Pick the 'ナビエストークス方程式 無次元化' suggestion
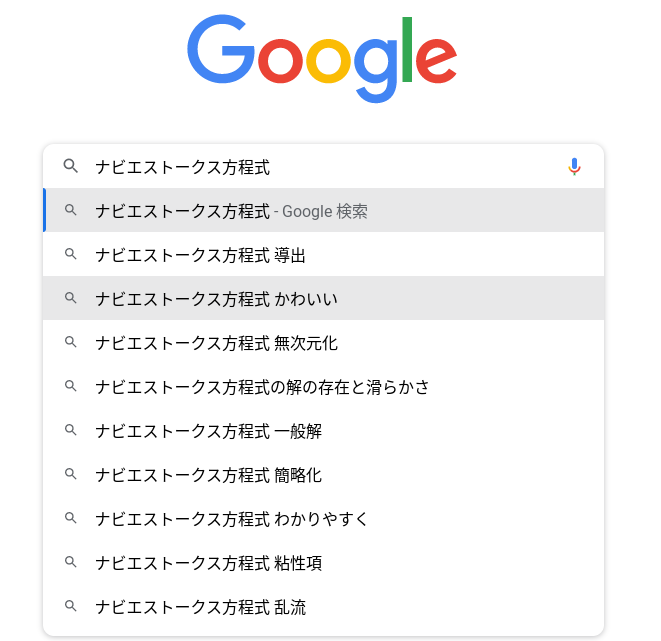The height and width of the screenshot is (641, 661). click(x=216, y=343)
